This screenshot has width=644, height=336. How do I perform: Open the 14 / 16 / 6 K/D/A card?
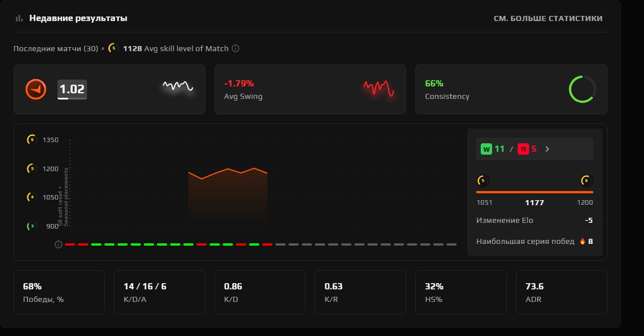159,292
